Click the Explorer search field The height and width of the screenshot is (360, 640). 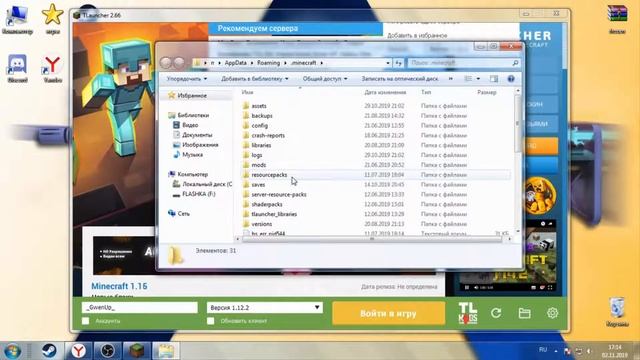pyautogui.click(x=463, y=63)
